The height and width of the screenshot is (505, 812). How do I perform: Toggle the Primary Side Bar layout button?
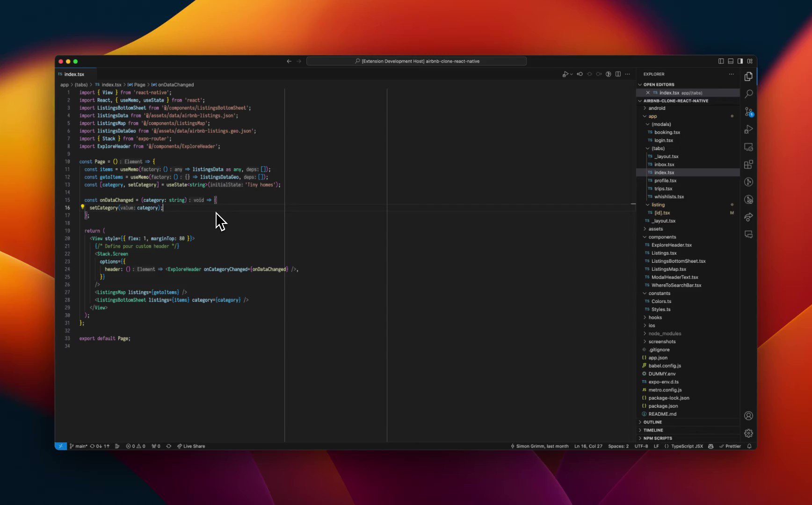click(x=721, y=61)
